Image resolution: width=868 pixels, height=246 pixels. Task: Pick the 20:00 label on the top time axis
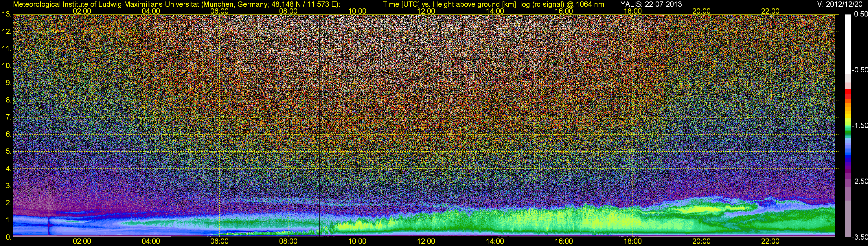pyautogui.click(x=702, y=11)
